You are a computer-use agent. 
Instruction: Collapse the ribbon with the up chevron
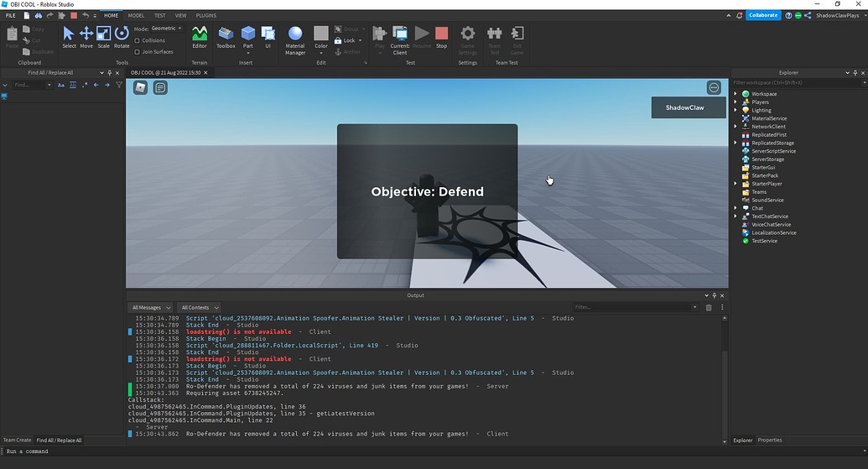[x=729, y=15]
